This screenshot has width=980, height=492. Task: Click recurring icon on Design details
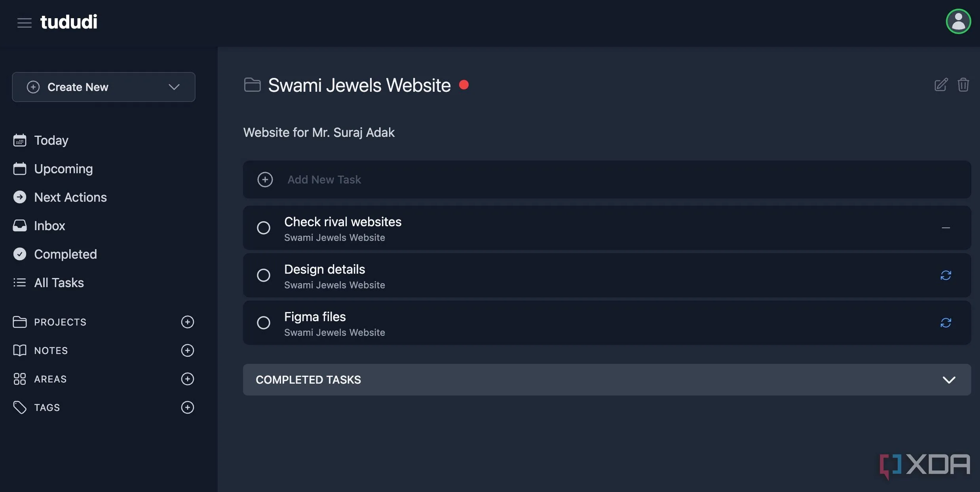click(x=946, y=275)
